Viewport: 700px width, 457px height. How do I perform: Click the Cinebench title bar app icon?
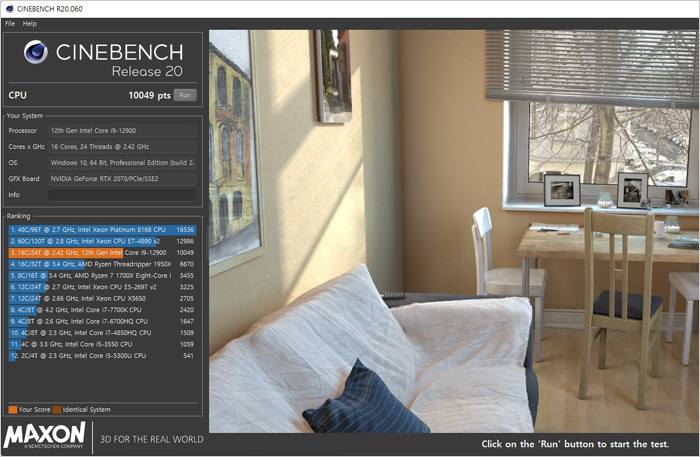(x=9, y=8)
